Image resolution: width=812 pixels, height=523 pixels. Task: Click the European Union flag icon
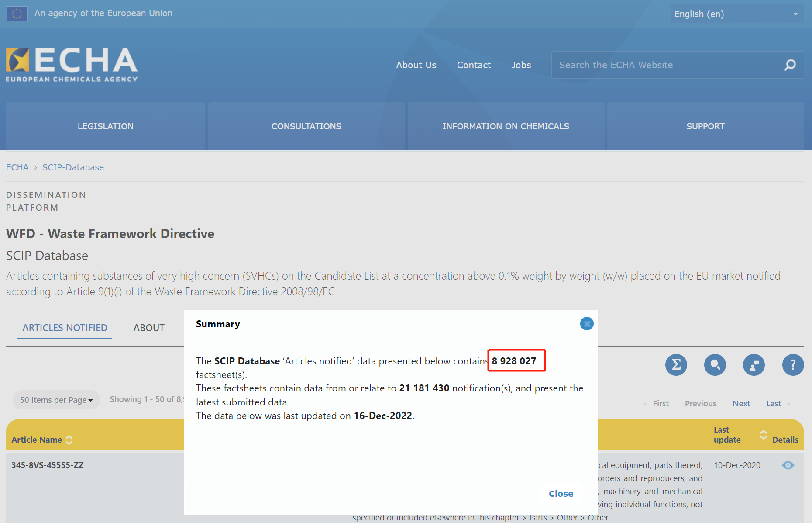(x=17, y=14)
